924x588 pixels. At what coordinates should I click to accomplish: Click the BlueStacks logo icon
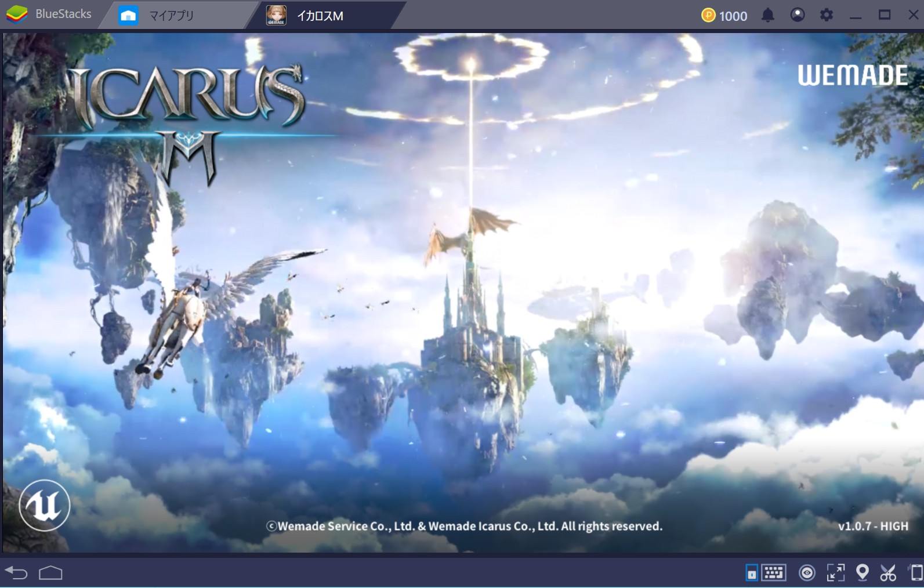pos(17,14)
